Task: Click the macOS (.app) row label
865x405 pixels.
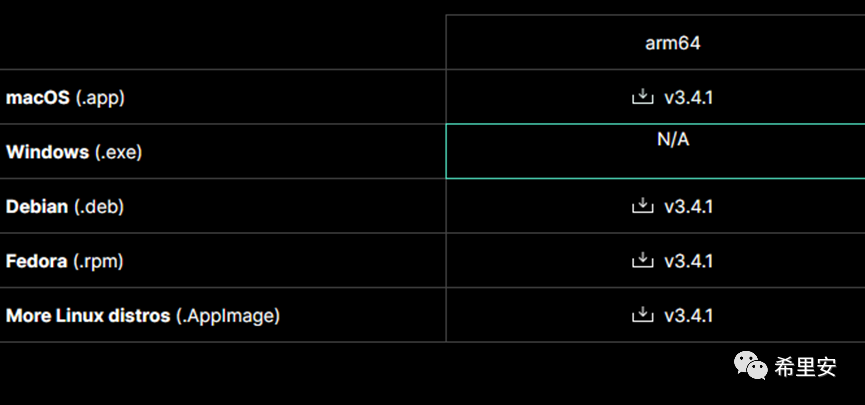Action: (x=65, y=98)
